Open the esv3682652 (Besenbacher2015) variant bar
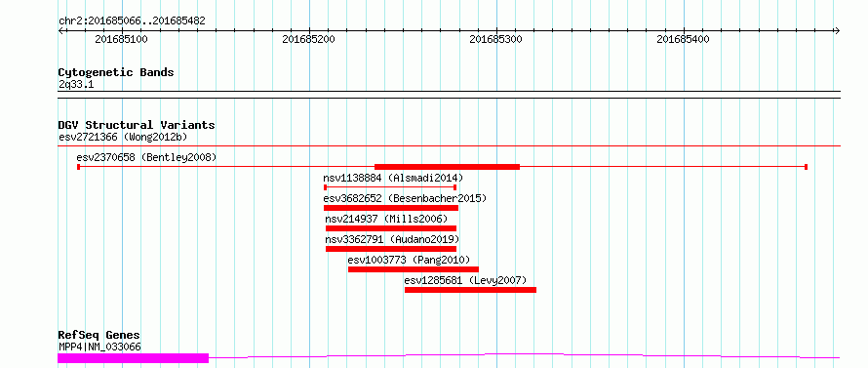Screen dimensions: 868x368 pyautogui.click(x=391, y=208)
